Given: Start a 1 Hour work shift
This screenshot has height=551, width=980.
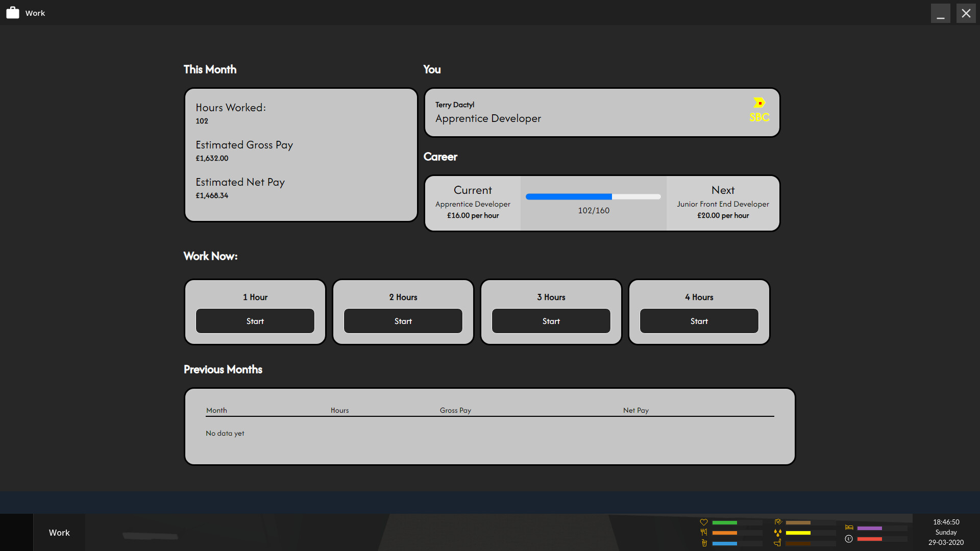Looking at the screenshot, I should coord(255,321).
